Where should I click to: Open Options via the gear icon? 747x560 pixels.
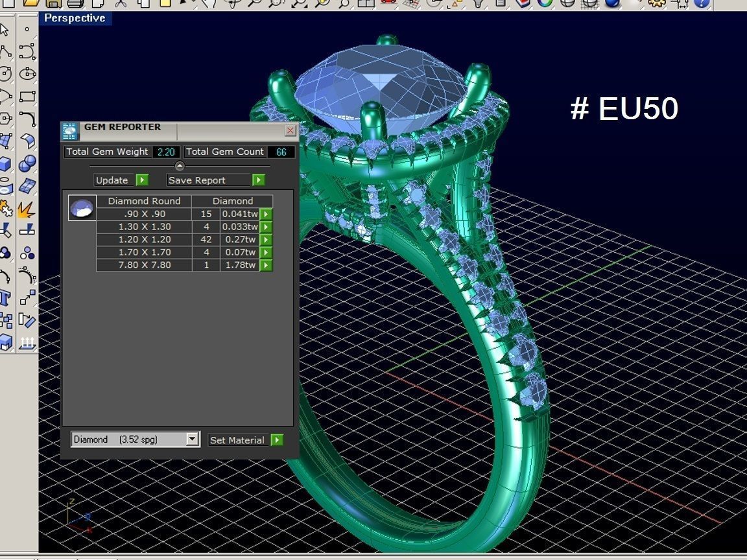[x=656, y=3]
